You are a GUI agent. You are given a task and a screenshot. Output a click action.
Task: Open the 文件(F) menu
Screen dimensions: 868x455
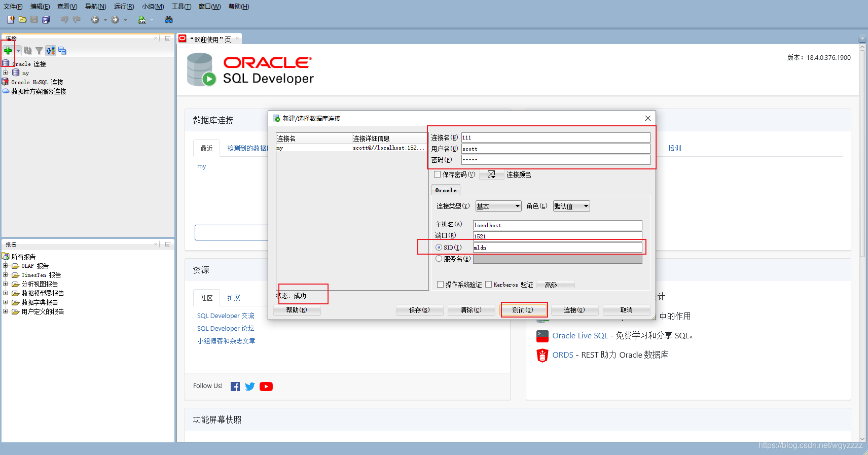[x=13, y=7]
